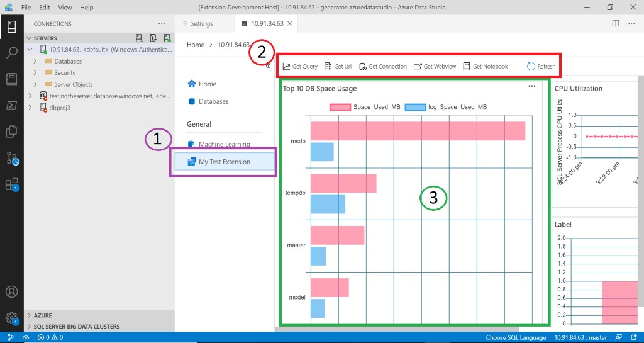Image resolution: width=644 pixels, height=343 pixels.
Task: Switch to the Settings tab
Action: click(x=197, y=24)
